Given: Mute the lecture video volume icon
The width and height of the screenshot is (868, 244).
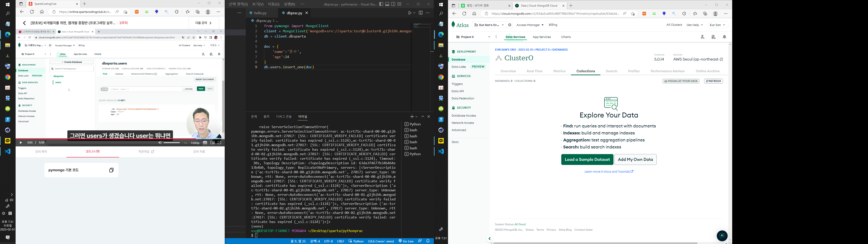Looking at the screenshot, I should click(x=160, y=143).
